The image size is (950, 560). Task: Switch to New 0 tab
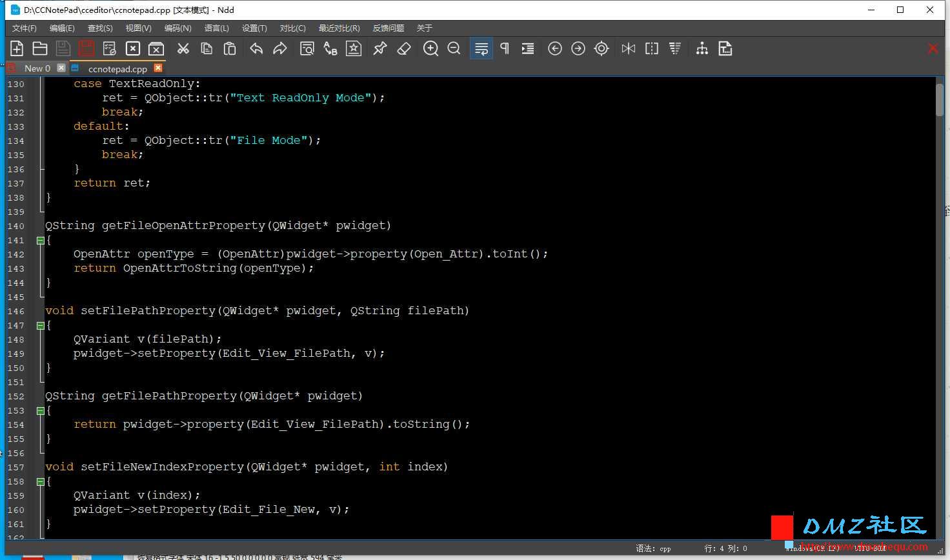37,68
